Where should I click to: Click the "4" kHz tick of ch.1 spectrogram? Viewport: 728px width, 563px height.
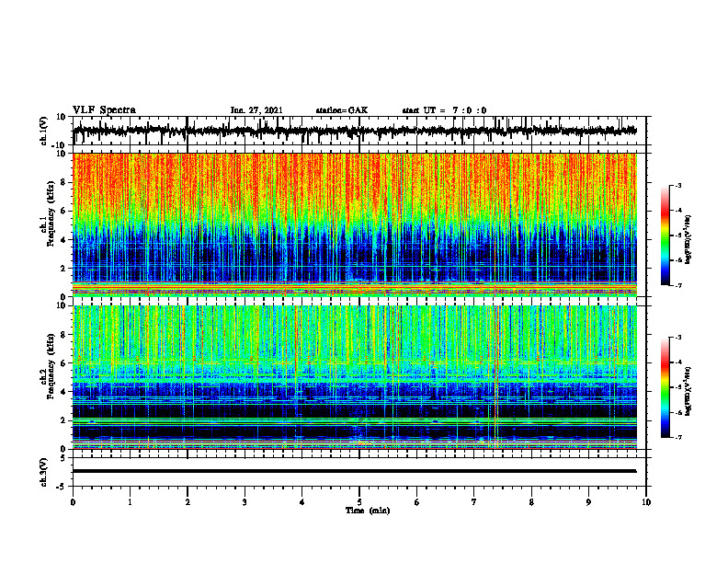pos(63,240)
